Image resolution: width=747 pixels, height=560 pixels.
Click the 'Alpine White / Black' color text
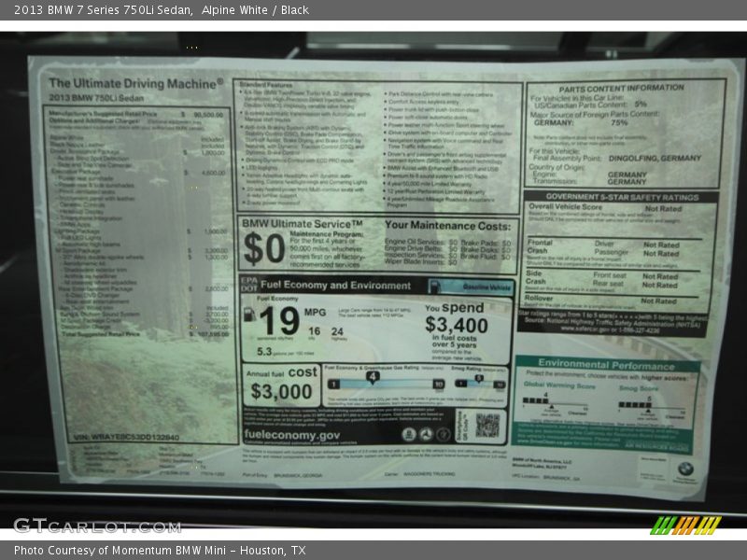pos(255,9)
